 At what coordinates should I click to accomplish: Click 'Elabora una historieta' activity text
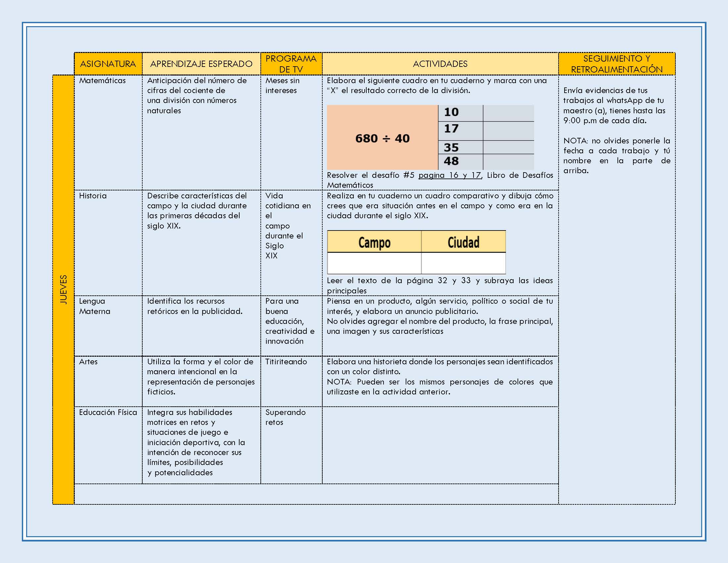(x=440, y=366)
